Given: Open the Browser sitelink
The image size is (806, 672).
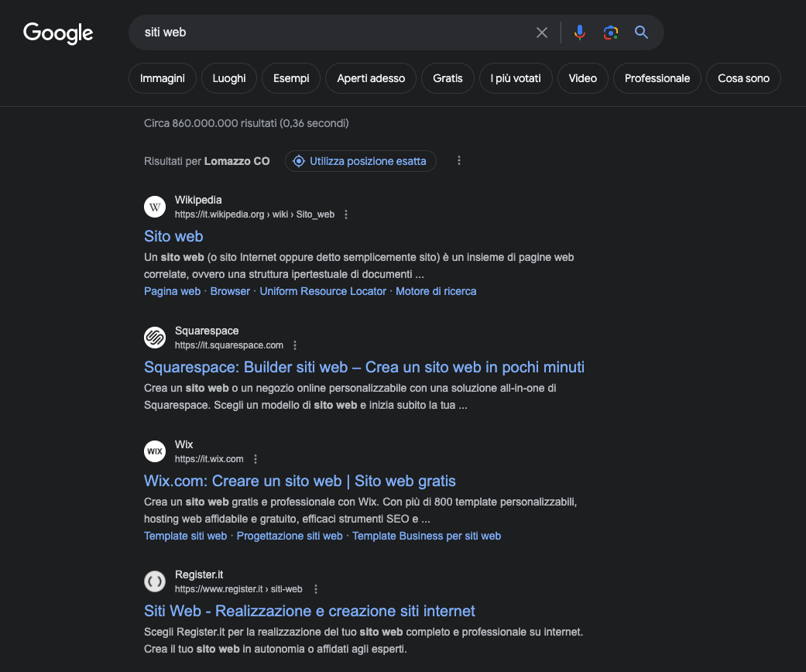Looking at the screenshot, I should (x=230, y=291).
